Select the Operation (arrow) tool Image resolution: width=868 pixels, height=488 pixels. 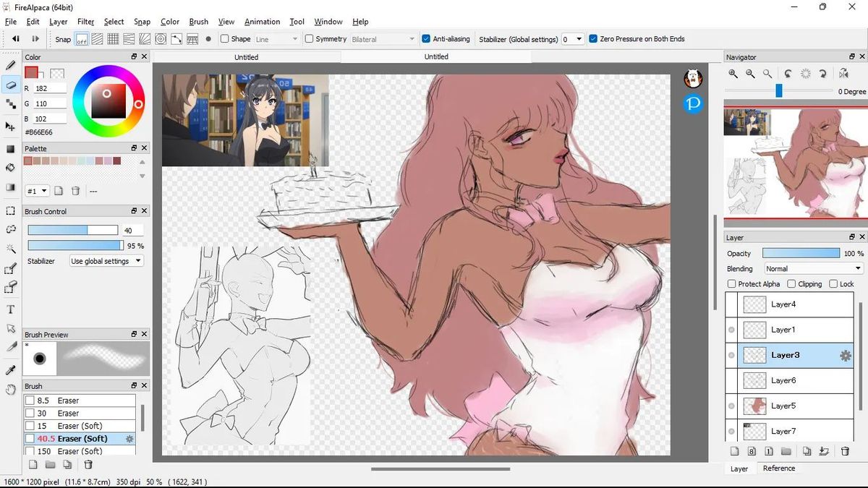pos(10,328)
